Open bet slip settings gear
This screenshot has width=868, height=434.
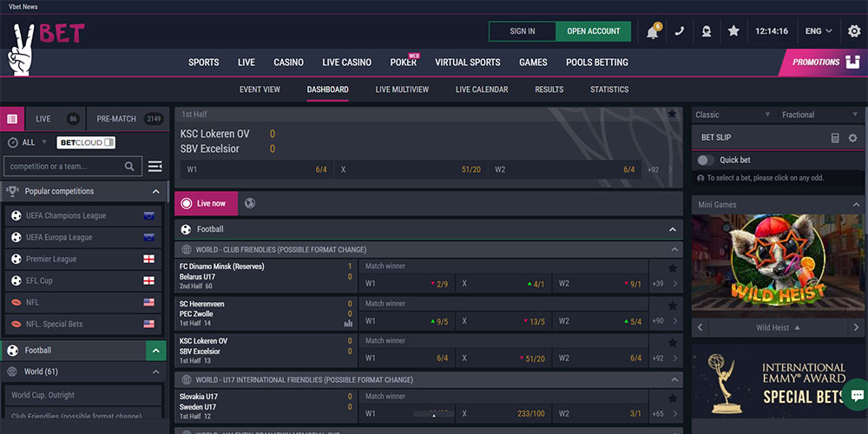[x=852, y=138]
